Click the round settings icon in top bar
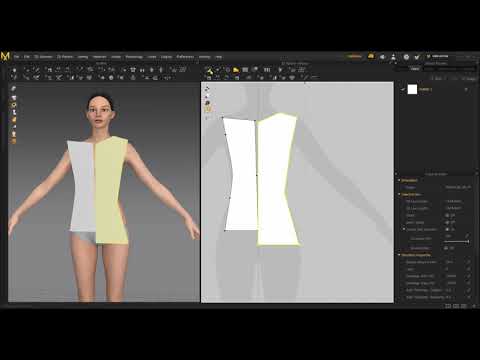This screenshot has width=480, height=360. [406, 57]
